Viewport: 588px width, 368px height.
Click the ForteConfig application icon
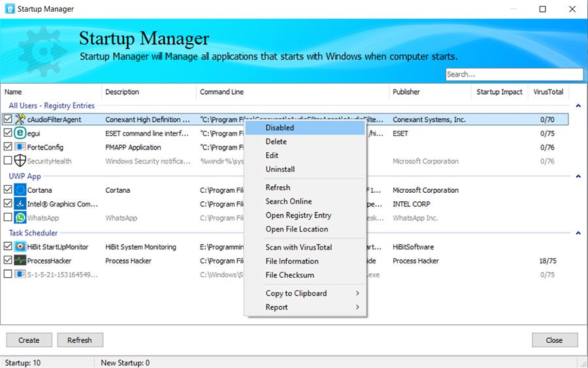pyautogui.click(x=20, y=146)
